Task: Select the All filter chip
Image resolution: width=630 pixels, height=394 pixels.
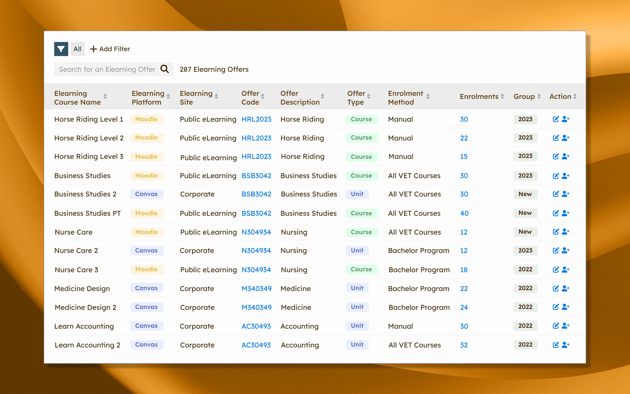Action: click(x=77, y=49)
